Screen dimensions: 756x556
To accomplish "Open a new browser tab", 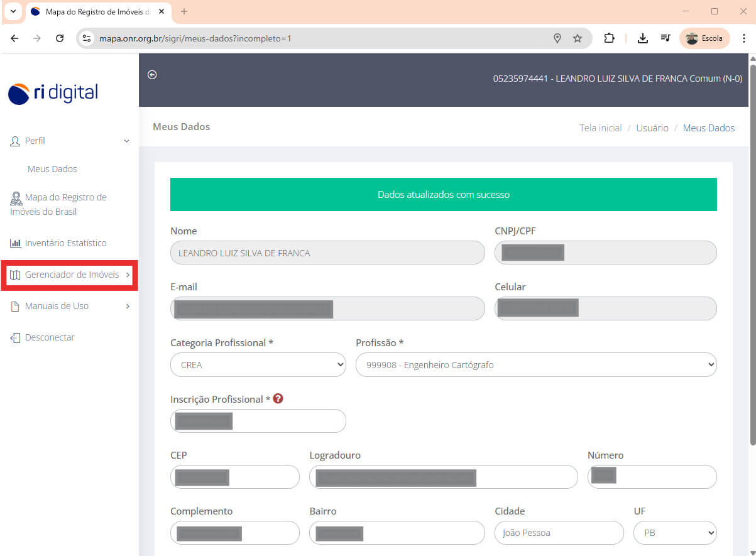I will click(184, 11).
